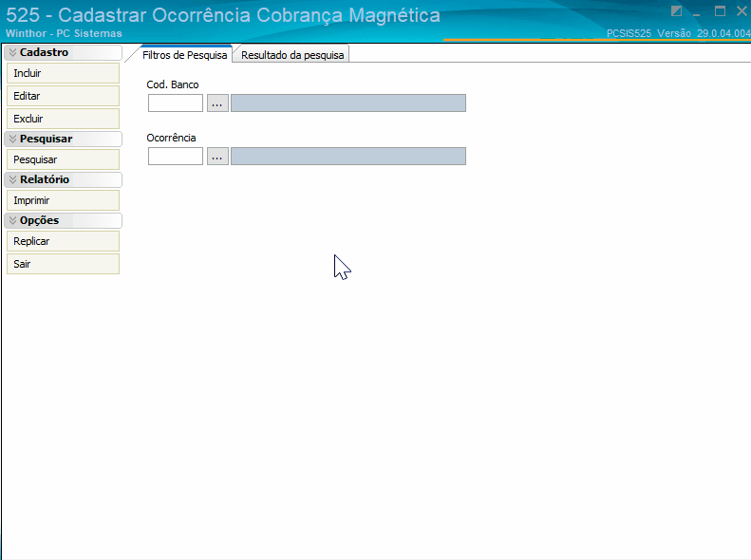
Task: Click the PCSIS525 Versão text
Action: tap(678, 33)
